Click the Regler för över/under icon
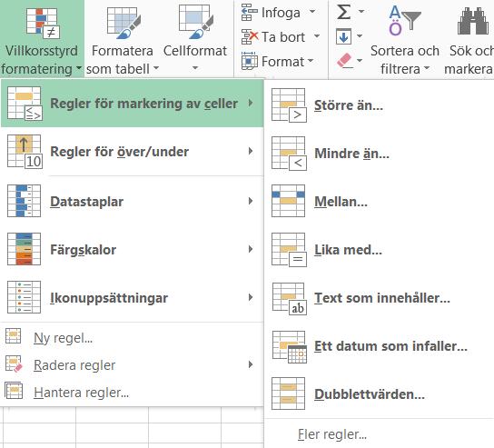This screenshot has height=448, width=494. coord(25,152)
